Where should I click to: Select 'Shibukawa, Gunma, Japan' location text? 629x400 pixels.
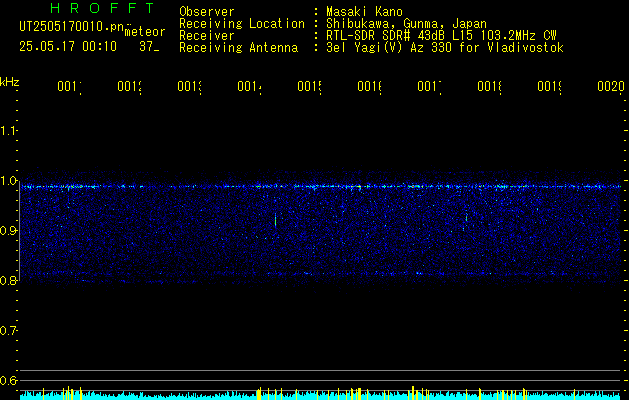(406, 24)
